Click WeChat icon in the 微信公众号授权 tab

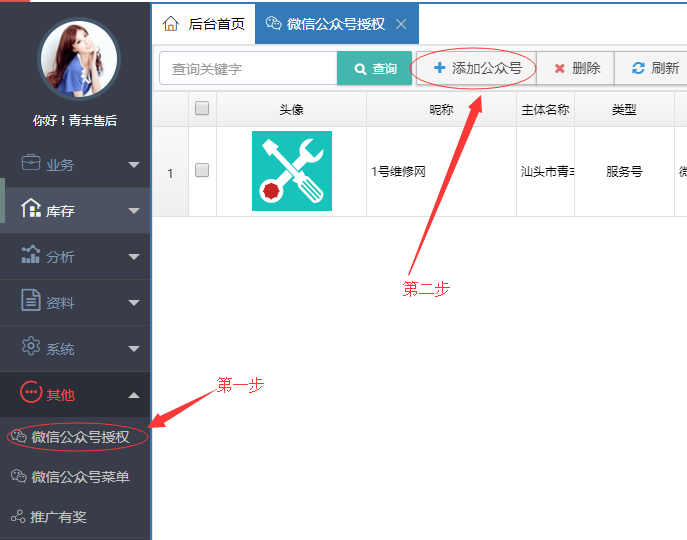[x=273, y=23]
